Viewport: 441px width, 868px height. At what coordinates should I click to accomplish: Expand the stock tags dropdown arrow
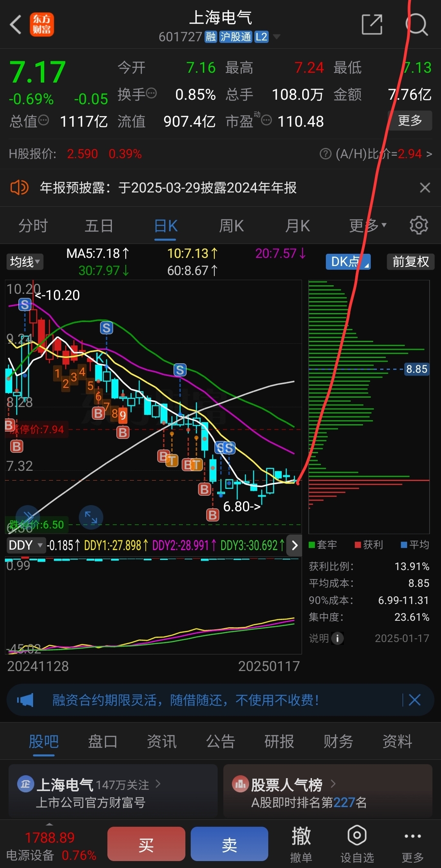pyautogui.click(x=276, y=37)
